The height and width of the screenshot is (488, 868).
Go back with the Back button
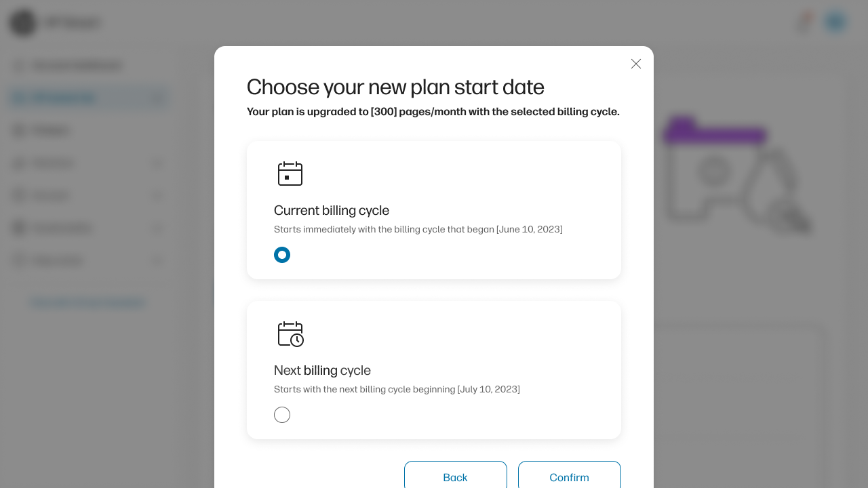tap(456, 476)
